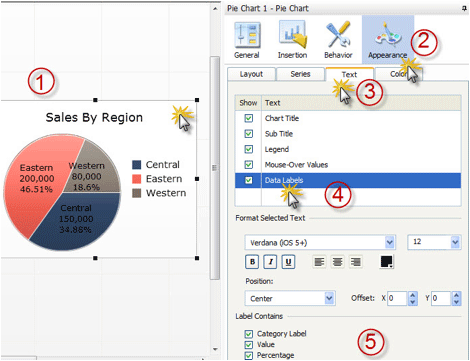Toggle the Legend show checkbox
The image size is (470, 361).
point(249,149)
